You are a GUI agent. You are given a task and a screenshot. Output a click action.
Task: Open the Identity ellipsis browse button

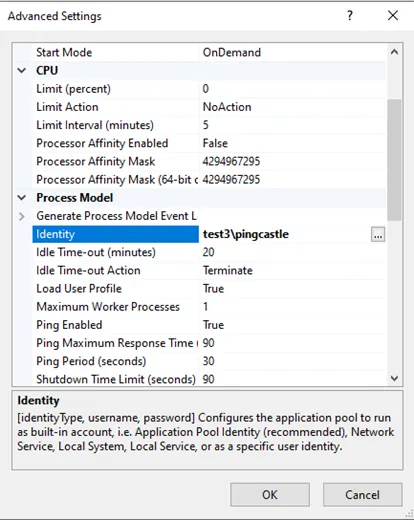(378, 234)
